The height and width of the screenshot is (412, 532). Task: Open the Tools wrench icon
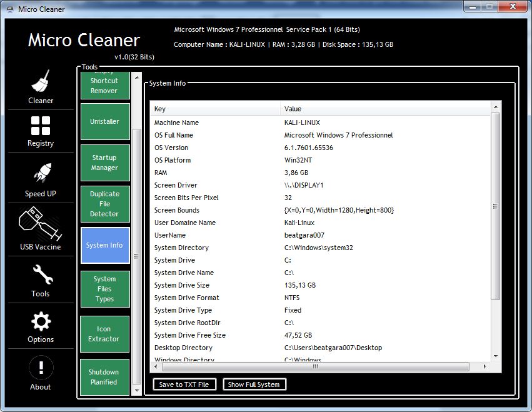click(x=41, y=274)
